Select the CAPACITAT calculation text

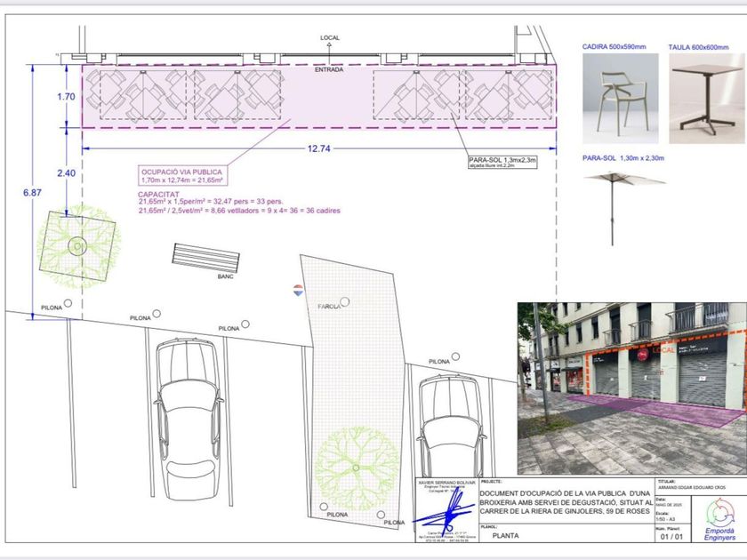(x=239, y=203)
